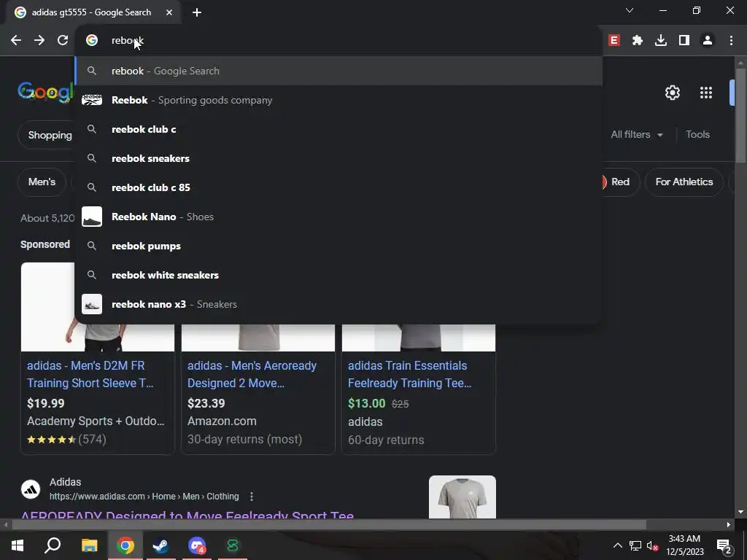747x560 pixels.
Task: Select suggestion reebok club c
Action: [338, 129]
